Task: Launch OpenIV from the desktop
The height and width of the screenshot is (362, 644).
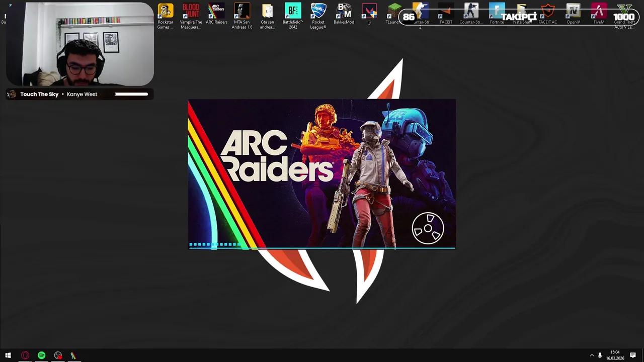Action: [x=573, y=11]
